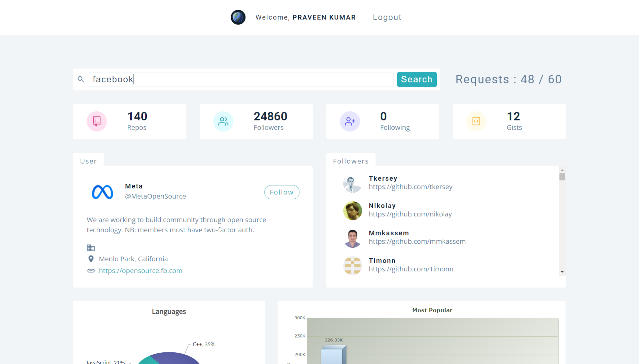This screenshot has height=364, width=640.
Task: Click Tkersey's avatar picture
Action: [352, 184]
